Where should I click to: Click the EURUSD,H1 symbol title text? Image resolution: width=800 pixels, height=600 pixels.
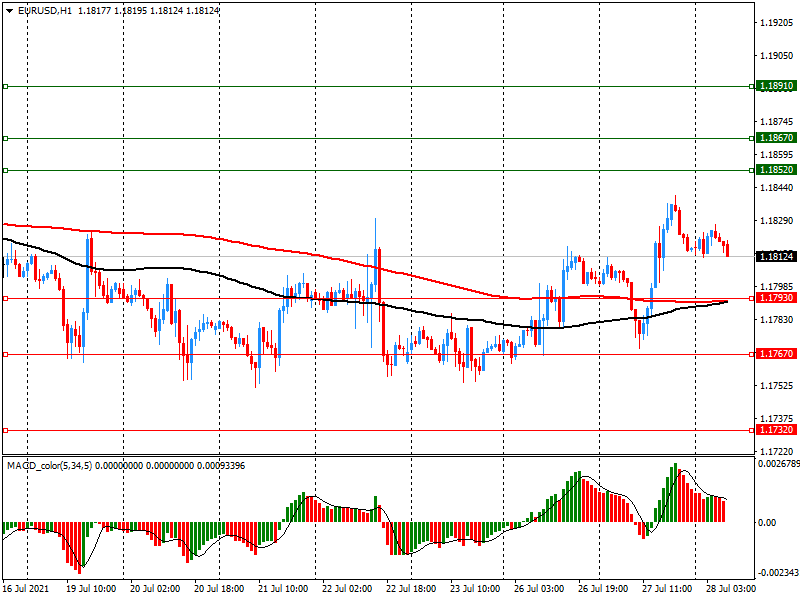pyautogui.click(x=45, y=11)
